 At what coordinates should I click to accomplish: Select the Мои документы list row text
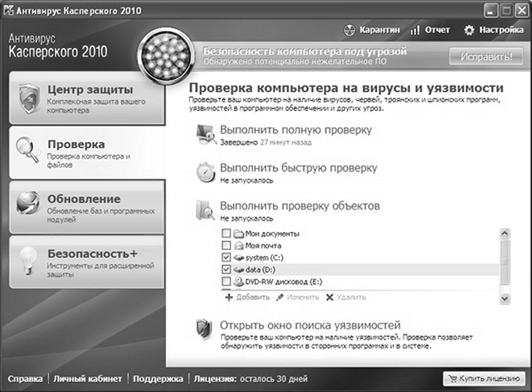click(272, 234)
